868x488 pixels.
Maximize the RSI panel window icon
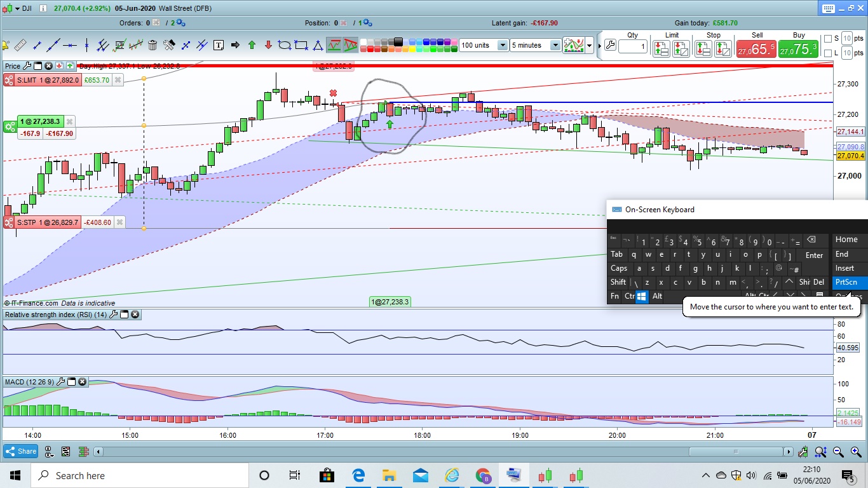125,315
